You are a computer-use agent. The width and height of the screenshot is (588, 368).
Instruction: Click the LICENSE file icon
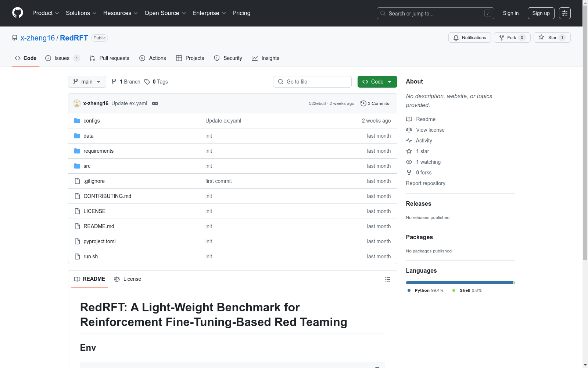point(77,211)
